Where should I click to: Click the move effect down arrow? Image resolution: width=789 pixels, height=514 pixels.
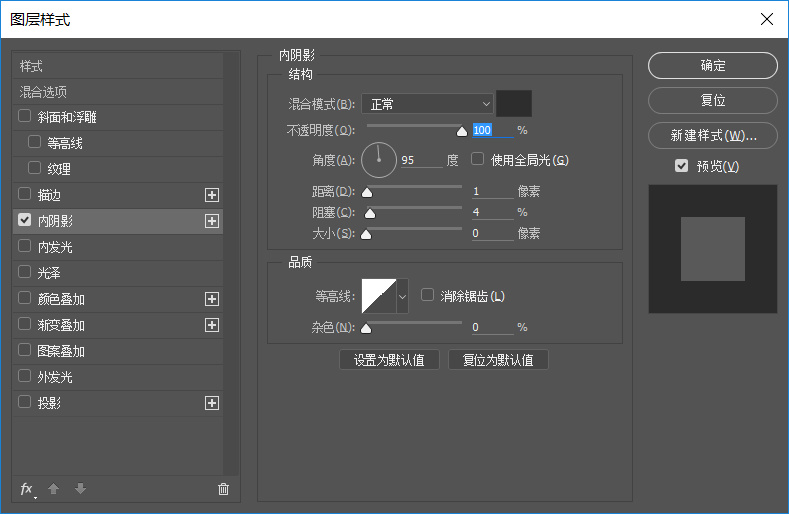[x=80, y=489]
